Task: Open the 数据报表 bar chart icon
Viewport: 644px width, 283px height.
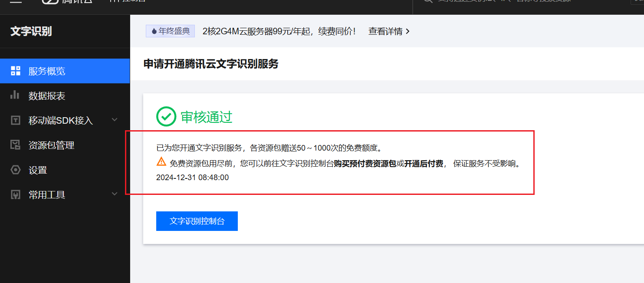Action: (x=15, y=95)
